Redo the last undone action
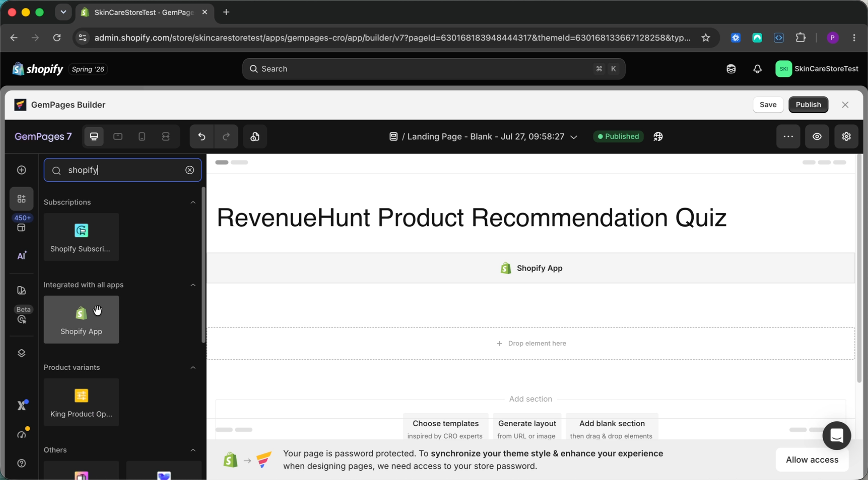Viewport: 868px width, 480px height. [226, 136]
